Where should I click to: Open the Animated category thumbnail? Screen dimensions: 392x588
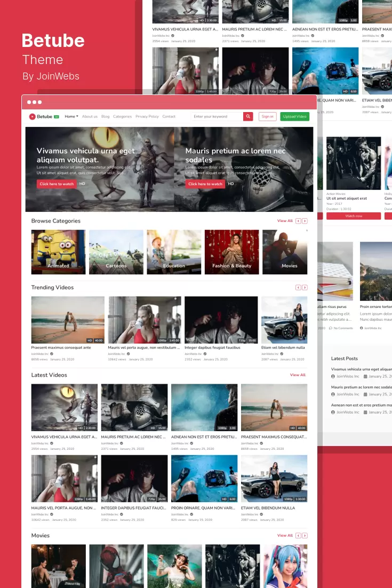click(59, 252)
